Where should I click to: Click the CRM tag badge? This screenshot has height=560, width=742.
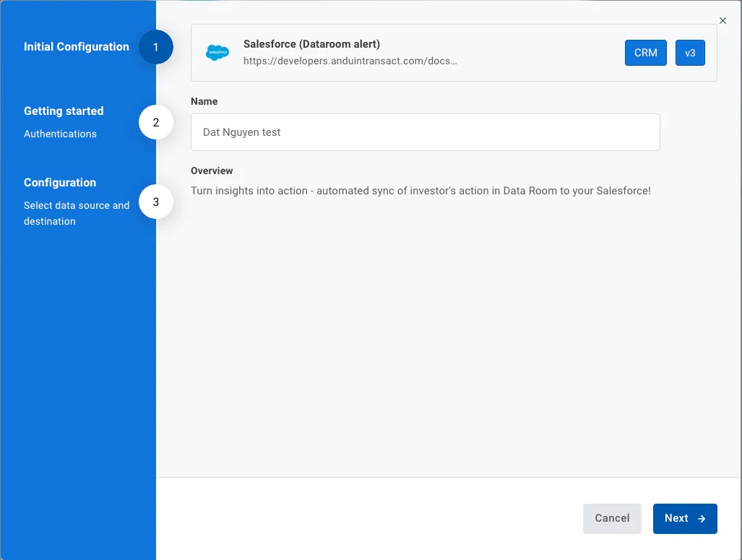645,53
